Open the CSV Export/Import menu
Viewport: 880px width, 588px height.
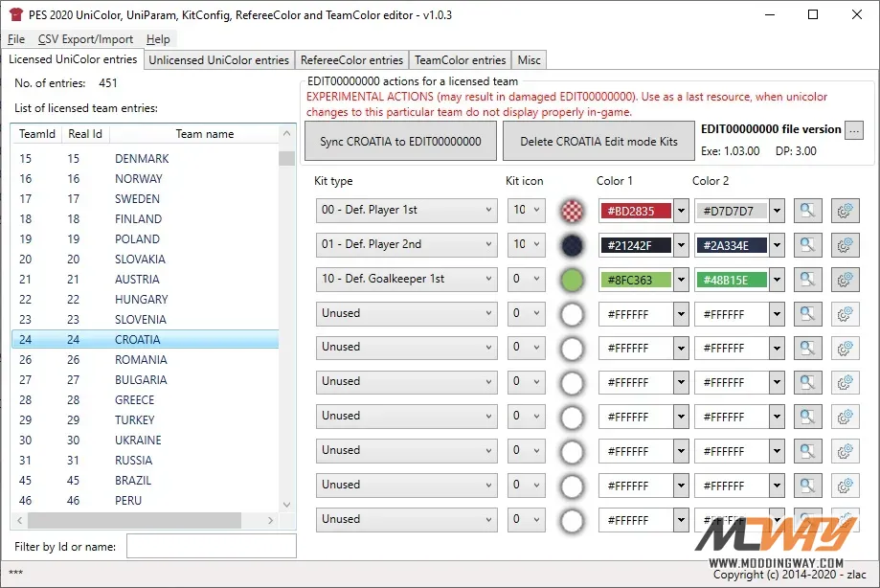click(x=85, y=39)
